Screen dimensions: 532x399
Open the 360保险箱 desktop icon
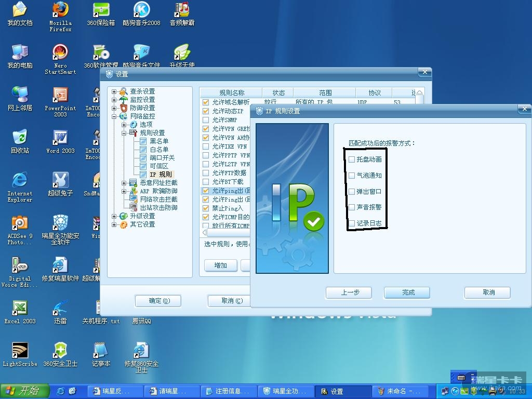(x=101, y=11)
